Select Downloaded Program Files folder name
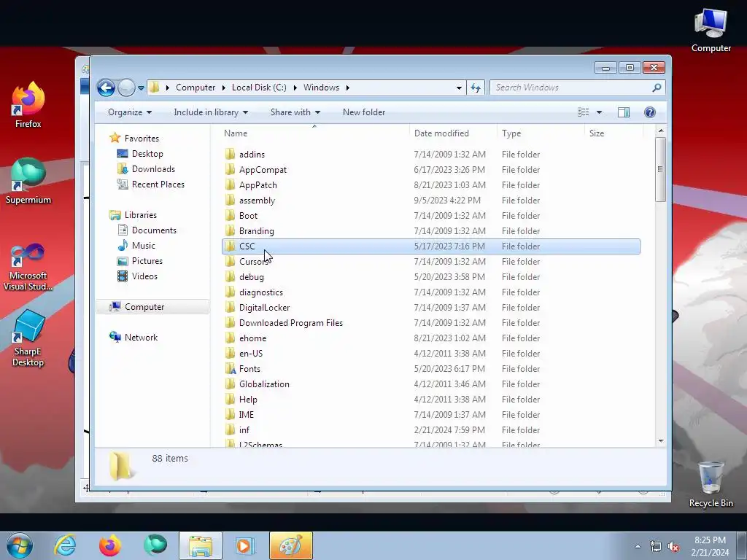 coord(291,322)
